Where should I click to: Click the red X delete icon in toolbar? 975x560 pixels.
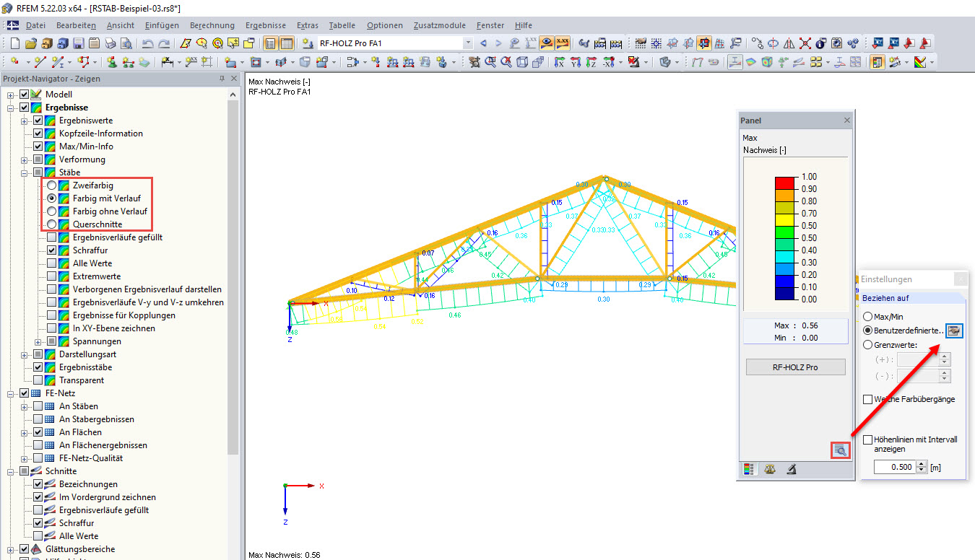[x=805, y=43]
